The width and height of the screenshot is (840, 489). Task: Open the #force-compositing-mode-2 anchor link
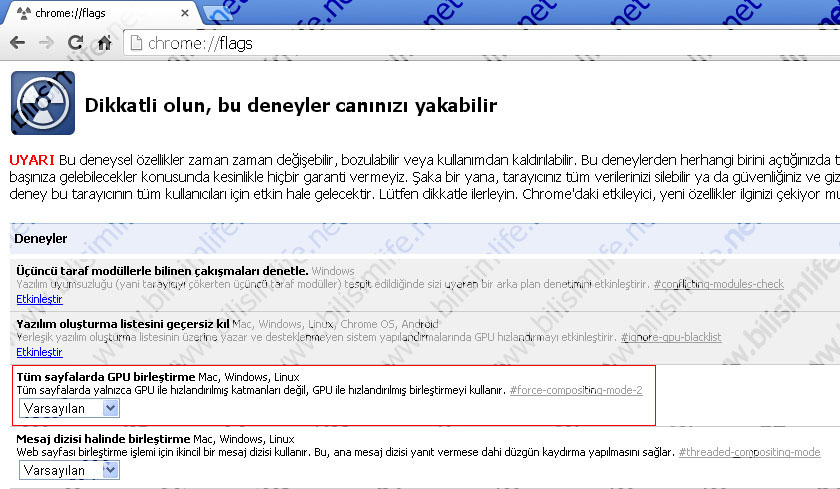[576, 390]
